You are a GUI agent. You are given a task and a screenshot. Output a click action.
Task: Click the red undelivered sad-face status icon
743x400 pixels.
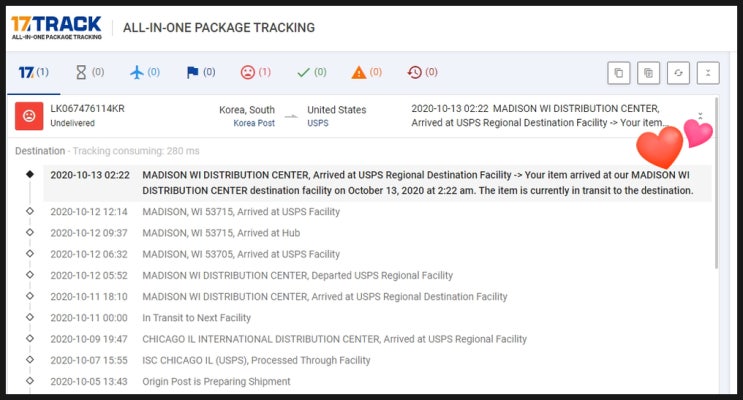point(29,116)
